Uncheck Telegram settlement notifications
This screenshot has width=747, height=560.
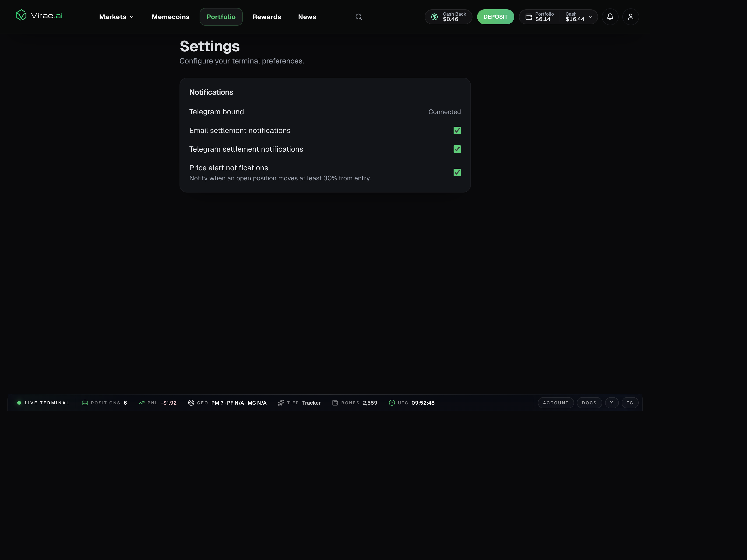[457, 149]
